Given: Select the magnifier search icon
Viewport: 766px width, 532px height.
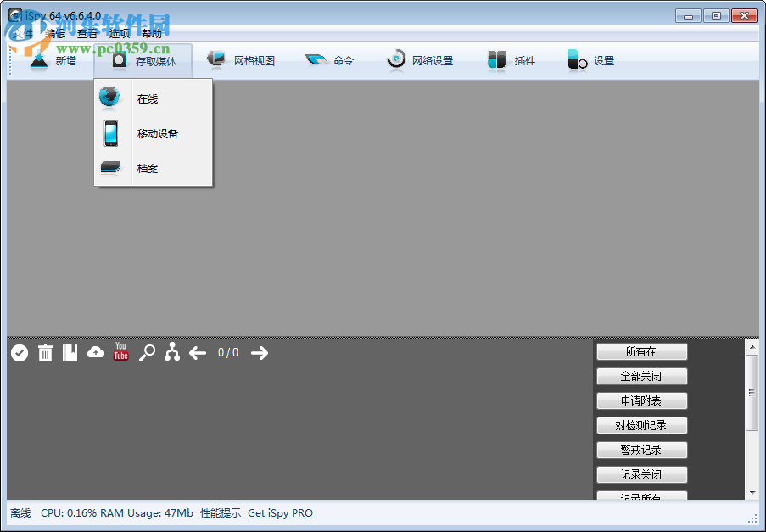Looking at the screenshot, I should point(146,353).
